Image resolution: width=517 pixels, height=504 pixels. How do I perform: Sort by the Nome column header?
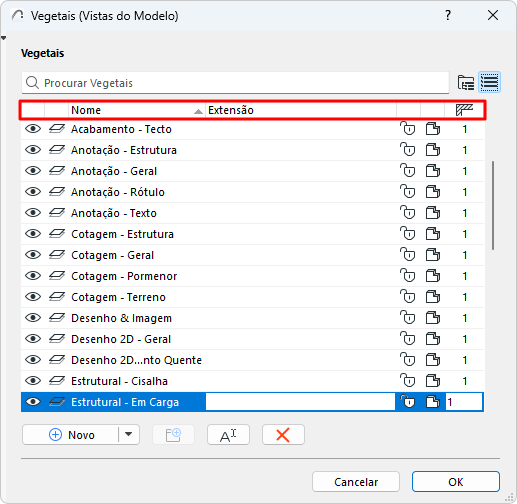point(137,110)
